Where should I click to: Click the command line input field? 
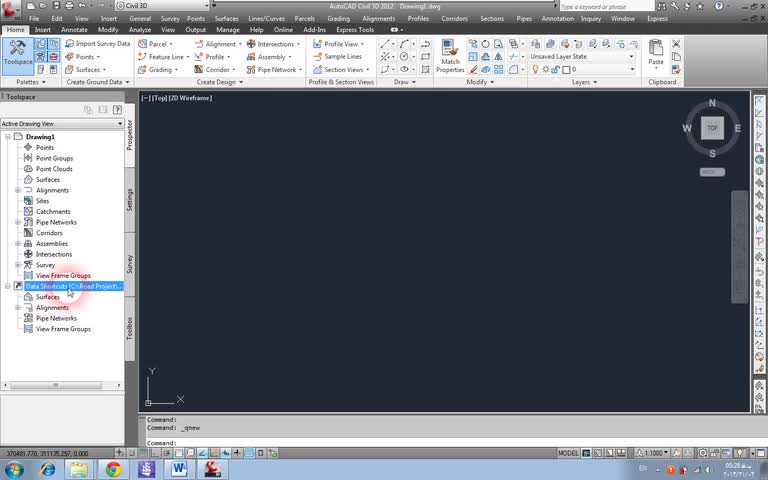[x=448, y=443]
